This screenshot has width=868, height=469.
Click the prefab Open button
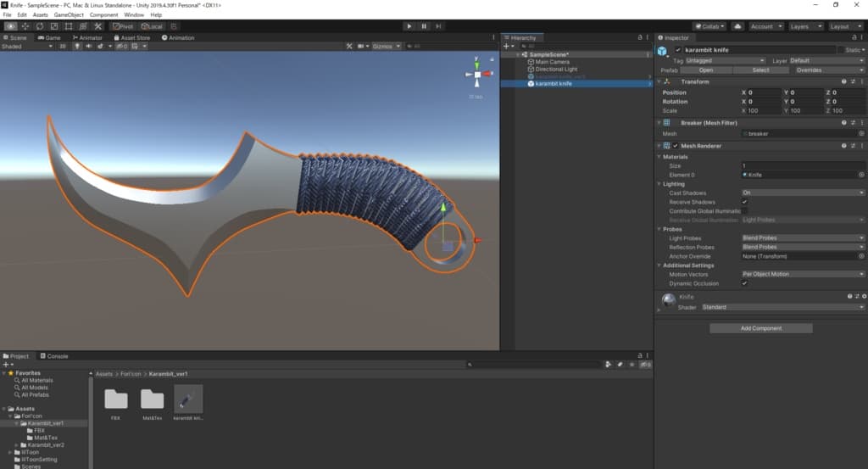(705, 70)
